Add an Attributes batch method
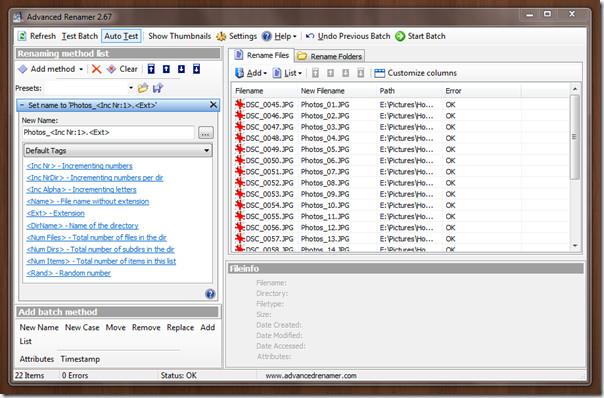This screenshot has width=604, height=398. pyautogui.click(x=37, y=359)
